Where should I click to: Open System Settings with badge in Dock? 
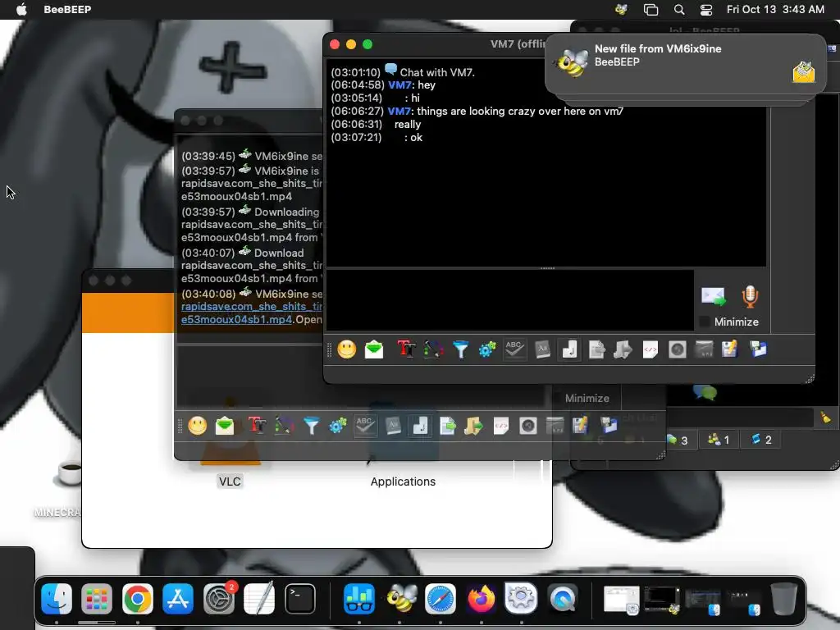tap(219, 598)
